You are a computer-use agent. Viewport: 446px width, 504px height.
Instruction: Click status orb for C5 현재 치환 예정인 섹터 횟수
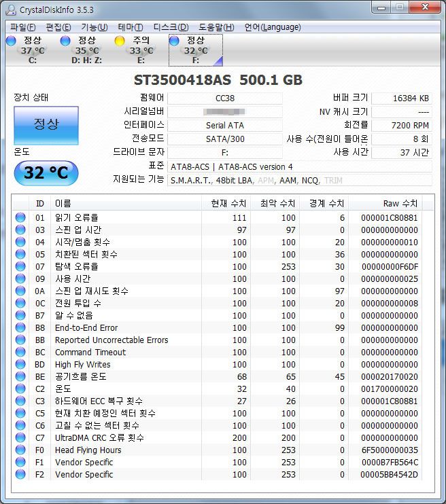(x=20, y=413)
